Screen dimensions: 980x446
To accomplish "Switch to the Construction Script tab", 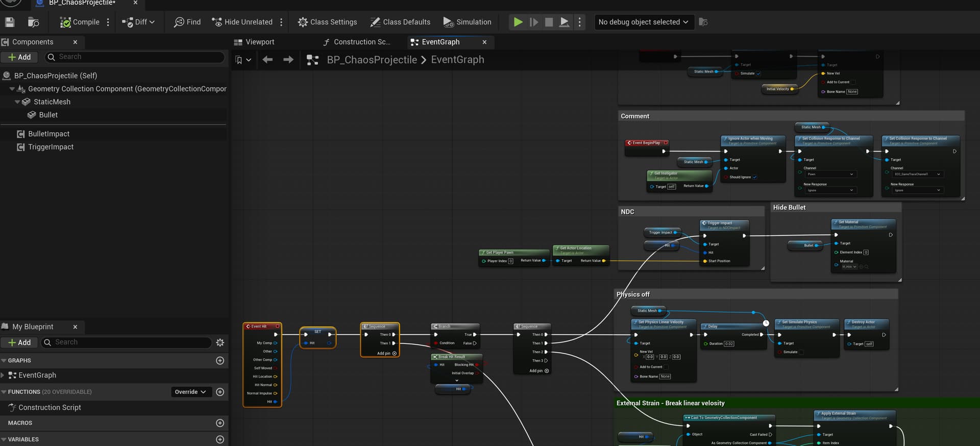I will coord(357,42).
